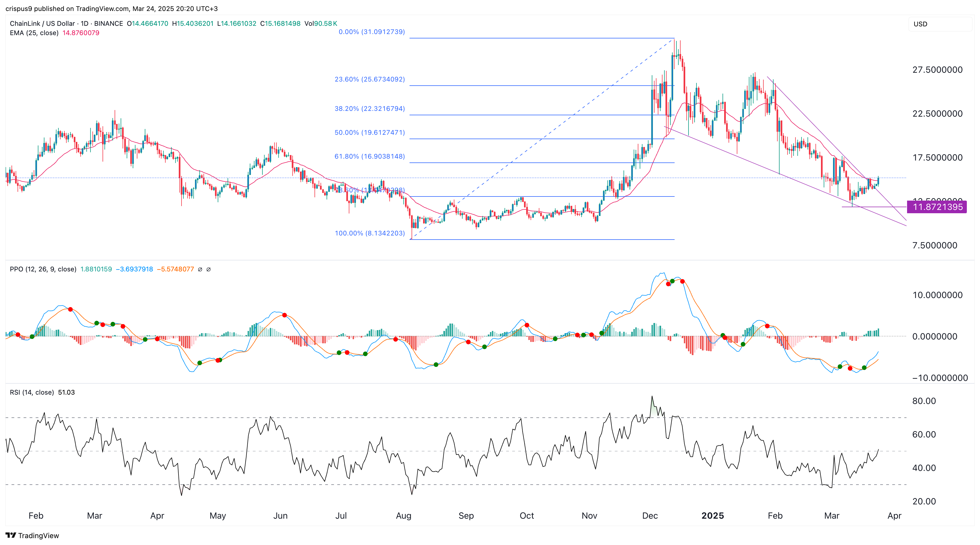Click the 22.5000000 price axis label
This screenshot has width=980, height=545.
point(937,114)
